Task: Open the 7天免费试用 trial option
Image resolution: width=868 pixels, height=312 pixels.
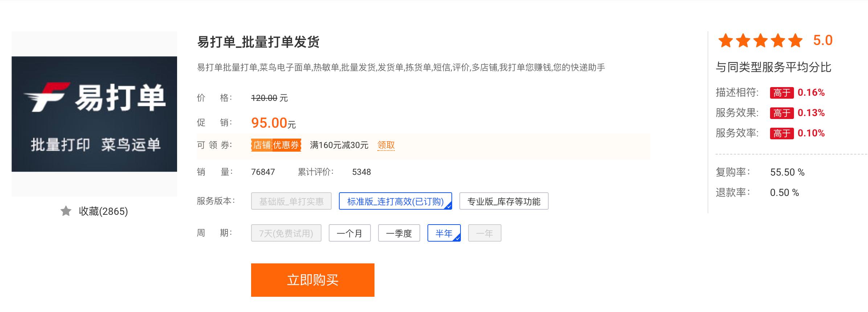Action: pyautogui.click(x=286, y=233)
